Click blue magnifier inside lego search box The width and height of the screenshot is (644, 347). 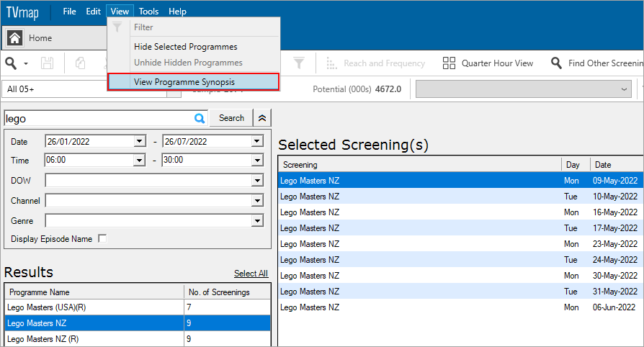[200, 118]
